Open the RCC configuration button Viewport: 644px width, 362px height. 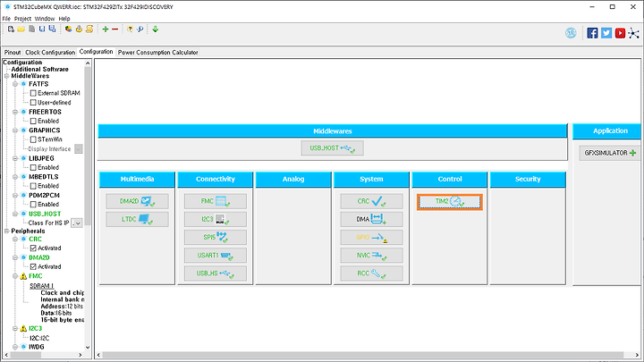tap(371, 274)
